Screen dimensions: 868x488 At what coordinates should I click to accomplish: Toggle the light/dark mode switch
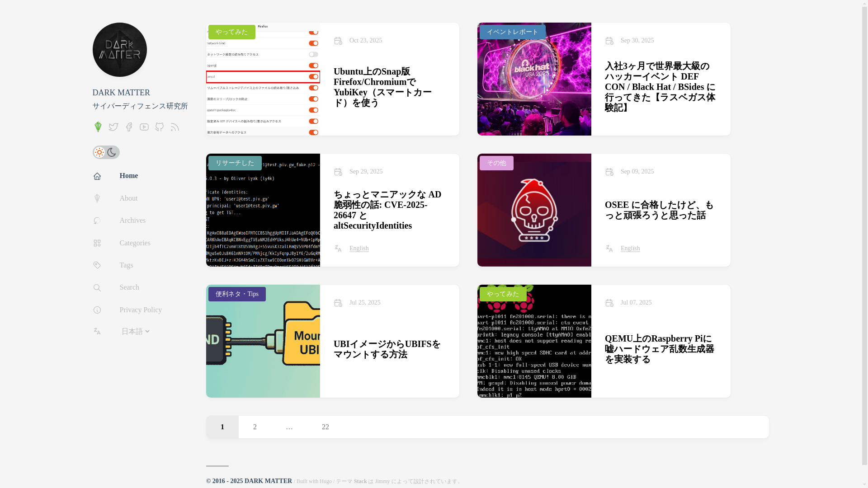[x=106, y=152]
